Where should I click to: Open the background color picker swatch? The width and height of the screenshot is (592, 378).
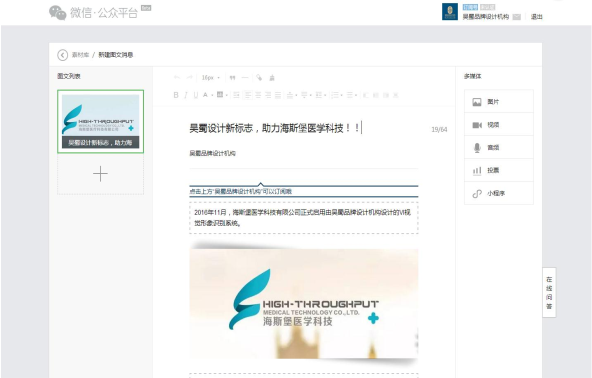(x=220, y=95)
